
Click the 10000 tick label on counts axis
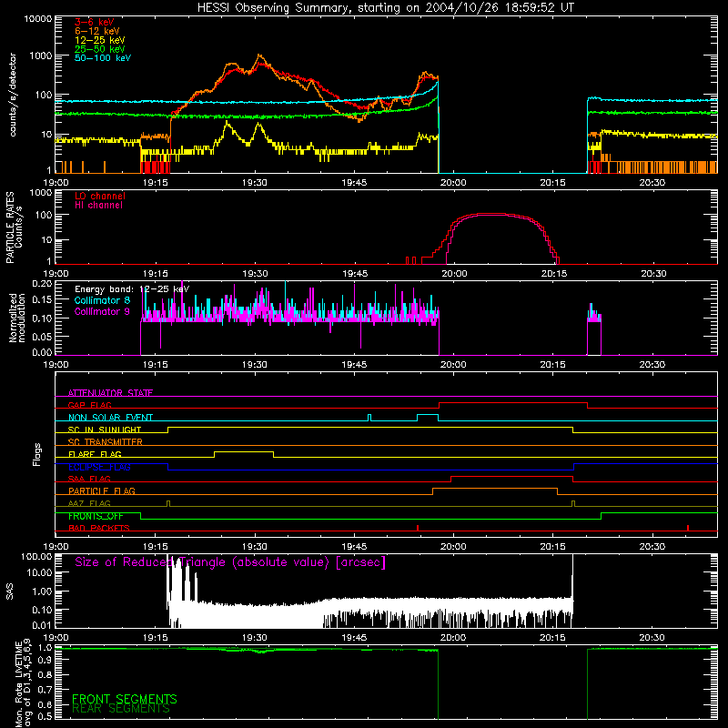click(38, 19)
